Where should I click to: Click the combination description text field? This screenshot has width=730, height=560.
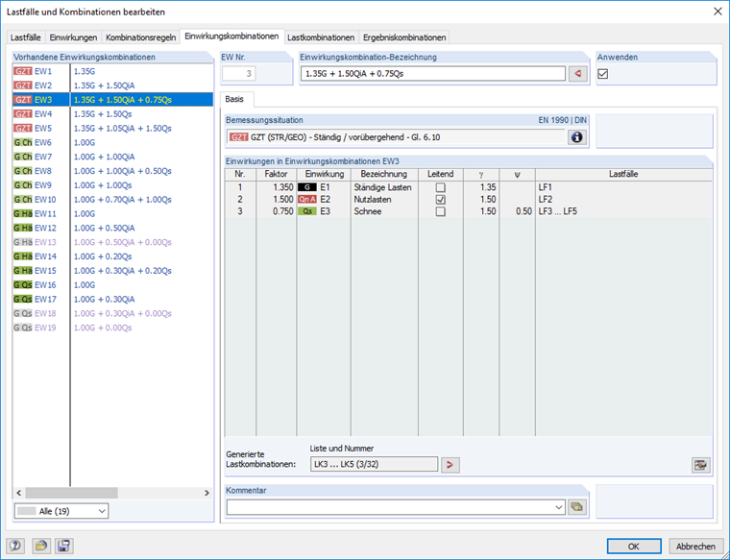[433, 74]
